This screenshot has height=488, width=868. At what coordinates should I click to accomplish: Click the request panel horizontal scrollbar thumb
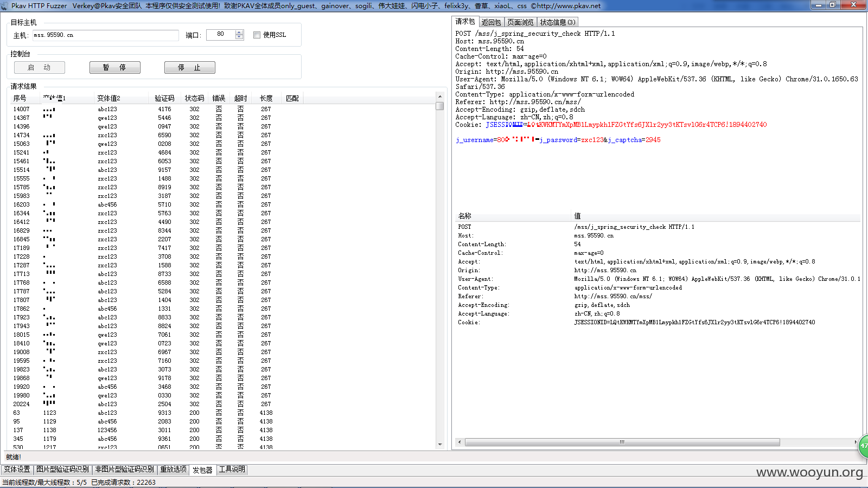(x=622, y=442)
